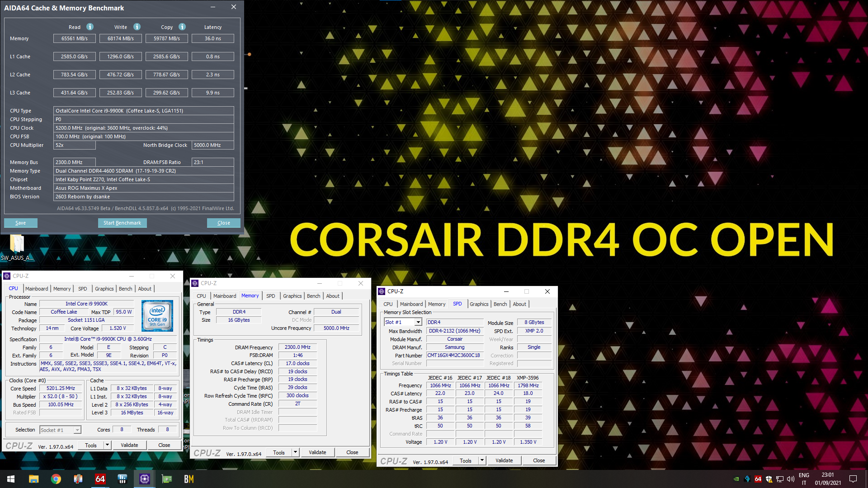
Task: Expand the Tools dropdown arrow in the CPU-Z SPD window
Action: click(x=482, y=460)
